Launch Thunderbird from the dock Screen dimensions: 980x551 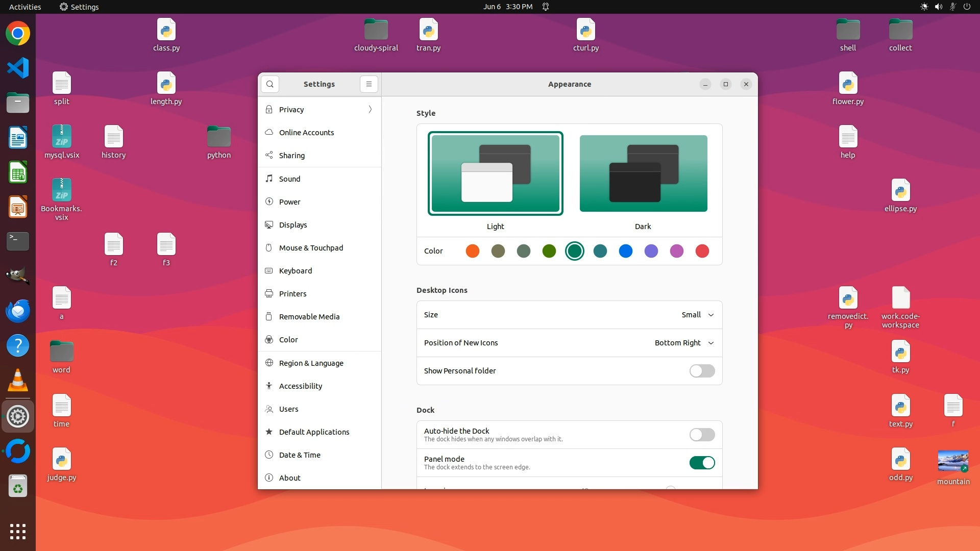tap(18, 311)
